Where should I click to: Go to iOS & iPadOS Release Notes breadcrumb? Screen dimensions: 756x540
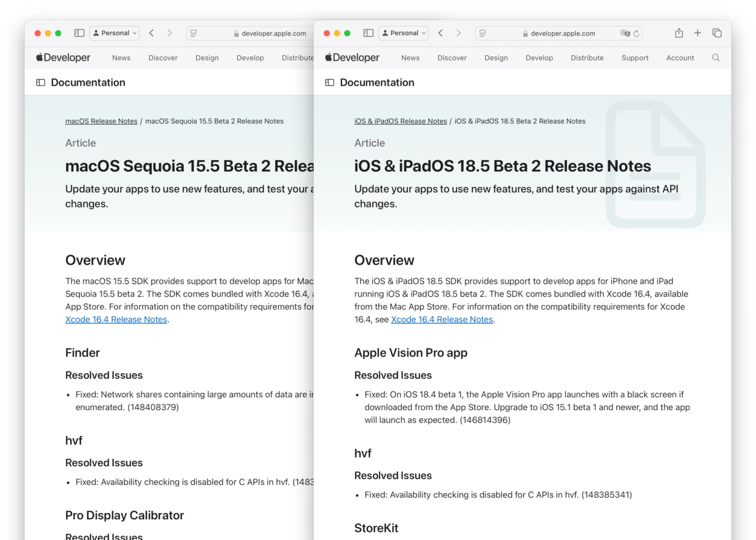pyautogui.click(x=400, y=121)
